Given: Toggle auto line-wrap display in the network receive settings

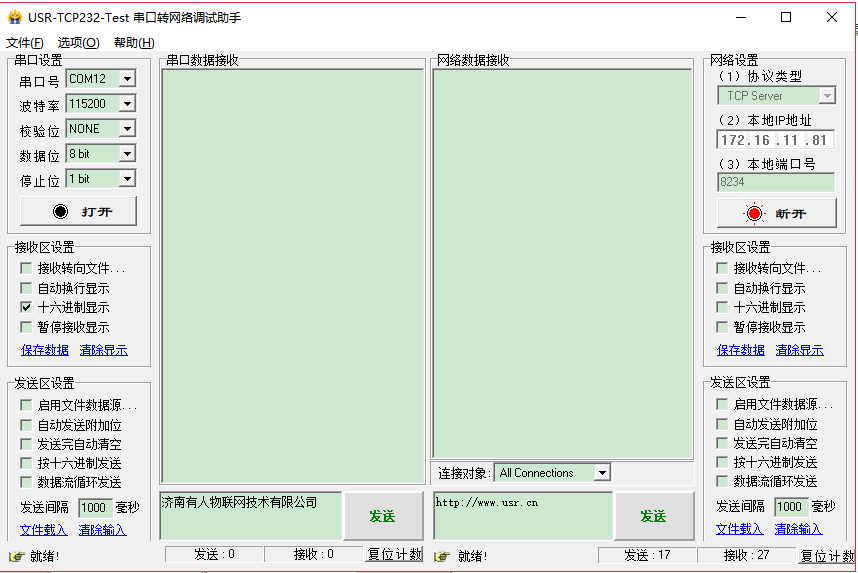Looking at the screenshot, I should tap(722, 288).
